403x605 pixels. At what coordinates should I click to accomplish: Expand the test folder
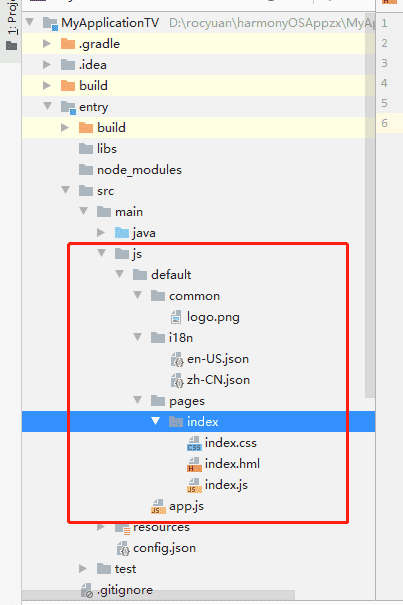click(x=83, y=569)
